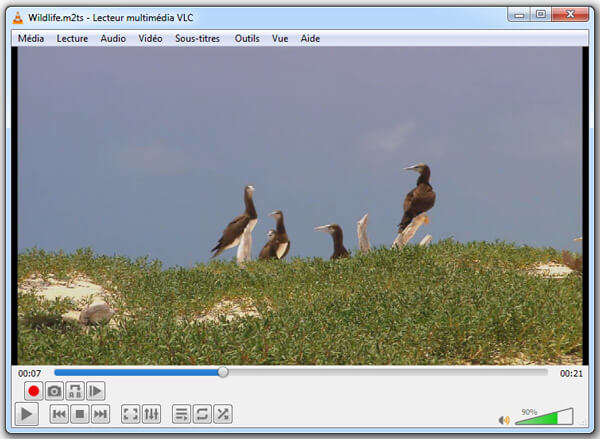Open extended settings equalizer panel
The image size is (600, 439).
[151, 414]
